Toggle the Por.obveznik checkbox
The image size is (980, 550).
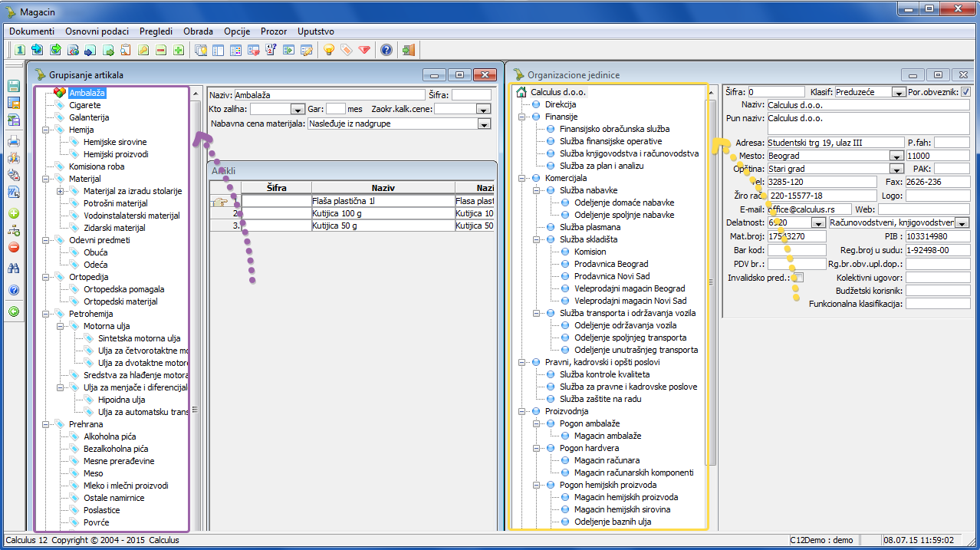tap(965, 92)
